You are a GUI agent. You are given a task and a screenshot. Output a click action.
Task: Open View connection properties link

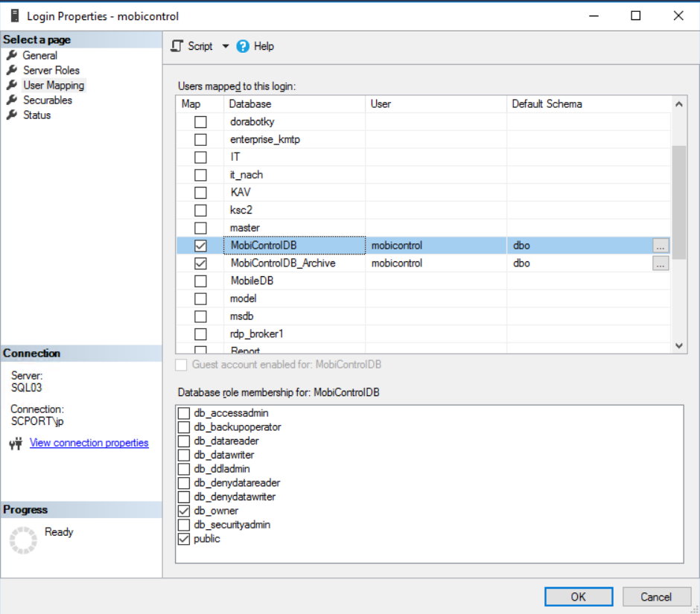89,443
